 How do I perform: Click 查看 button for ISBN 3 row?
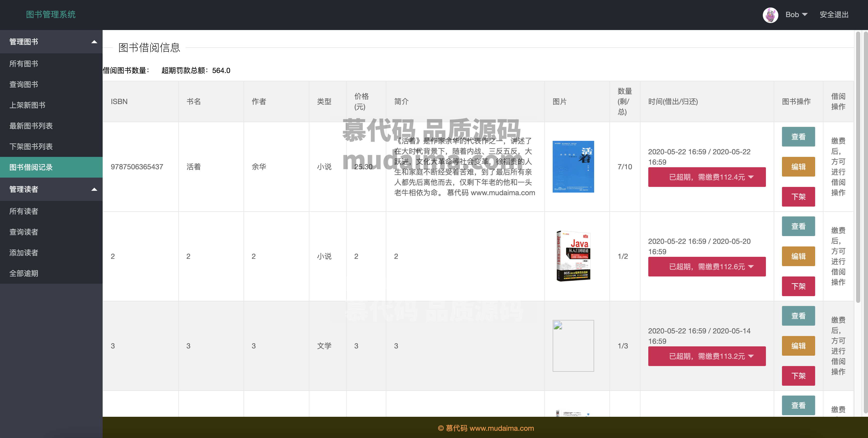(798, 316)
